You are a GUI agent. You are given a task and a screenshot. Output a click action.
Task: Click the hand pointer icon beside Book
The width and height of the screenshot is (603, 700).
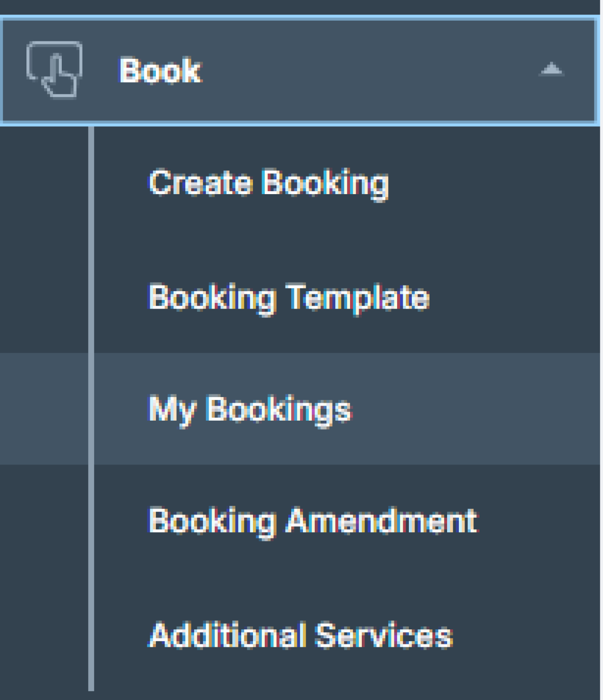point(54,70)
